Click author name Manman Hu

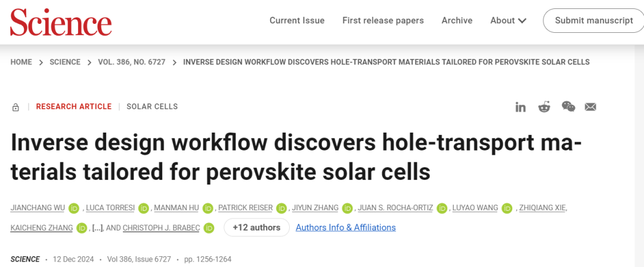click(x=177, y=208)
